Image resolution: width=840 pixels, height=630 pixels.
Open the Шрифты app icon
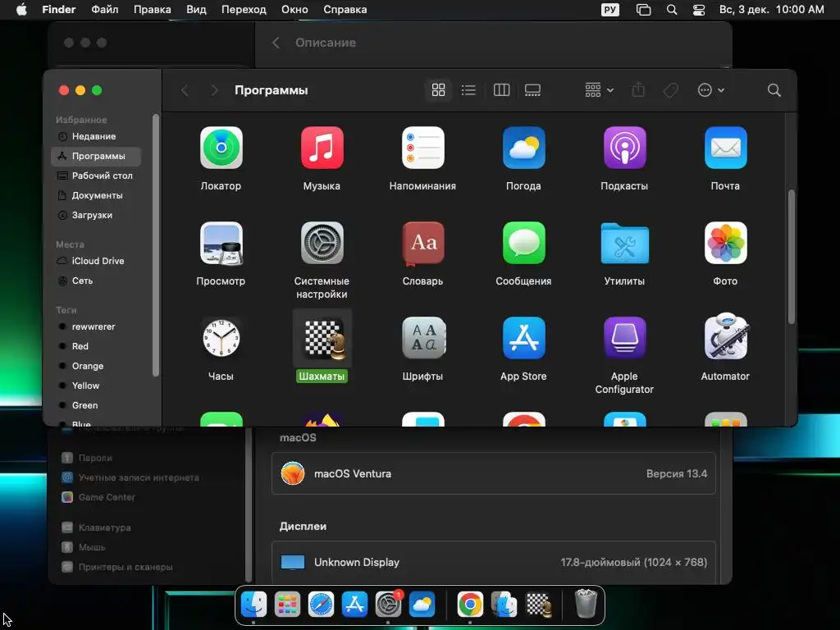[x=422, y=338]
